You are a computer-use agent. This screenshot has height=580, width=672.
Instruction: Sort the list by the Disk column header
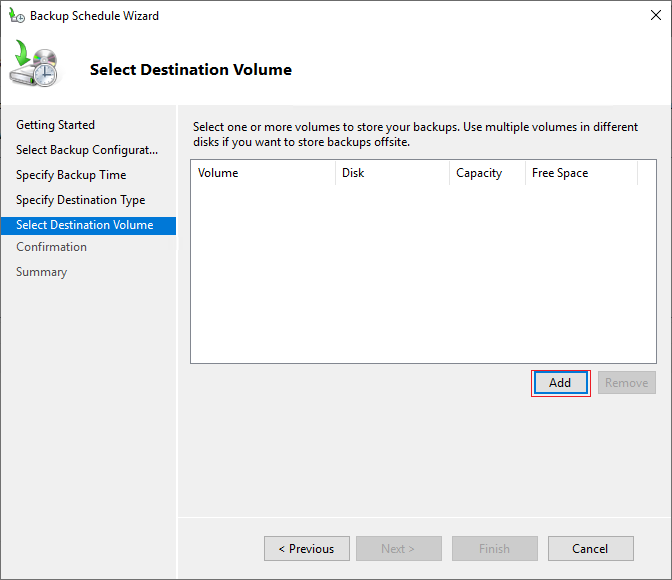[x=393, y=173]
